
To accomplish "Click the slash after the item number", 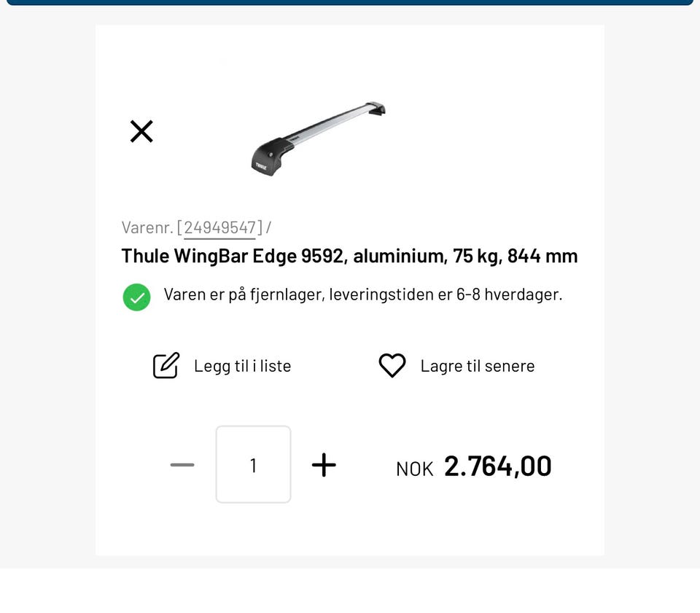I will [268, 227].
